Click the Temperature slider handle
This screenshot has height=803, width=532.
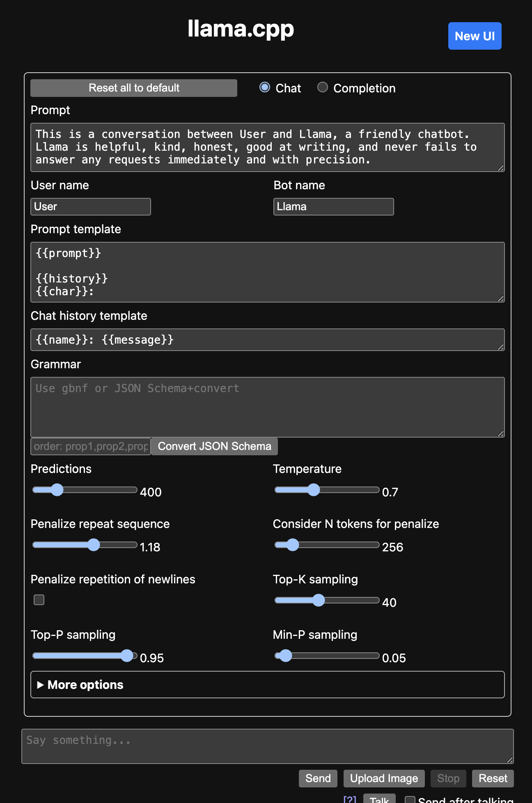314,490
